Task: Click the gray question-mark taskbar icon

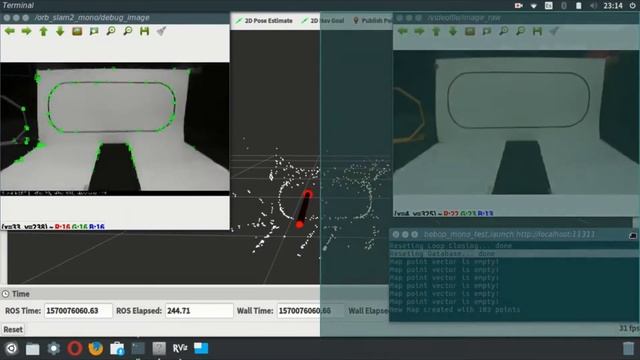Action: 159,349
